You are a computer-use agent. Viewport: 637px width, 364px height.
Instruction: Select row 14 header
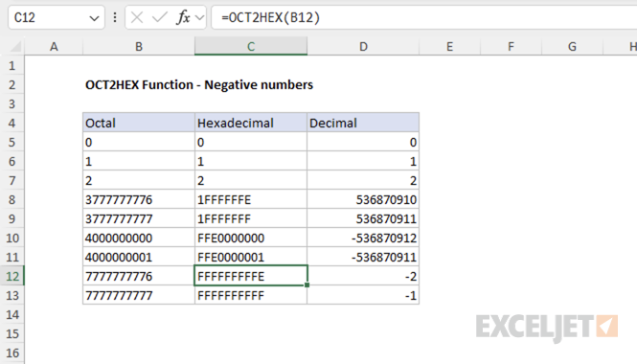point(12,314)
